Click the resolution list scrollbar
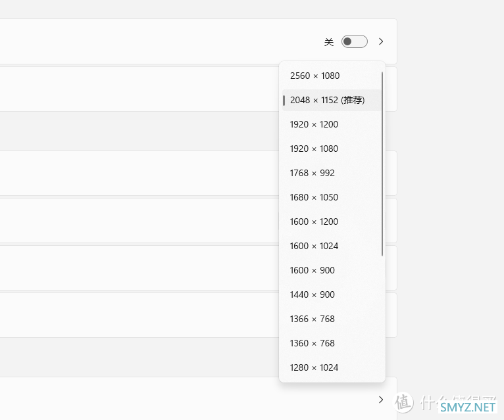Image resolution: width=504 pixels, height=420 pixels. [382, 164]
